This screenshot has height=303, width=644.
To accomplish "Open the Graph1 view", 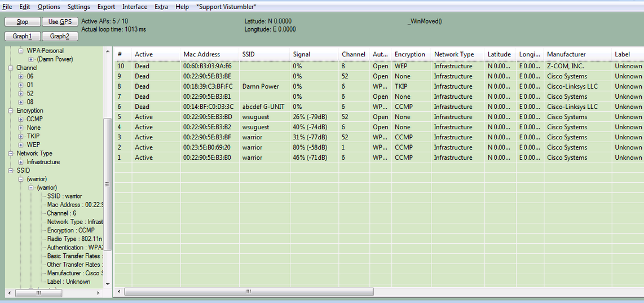I will pyautogui.click(x=23, y=36).
